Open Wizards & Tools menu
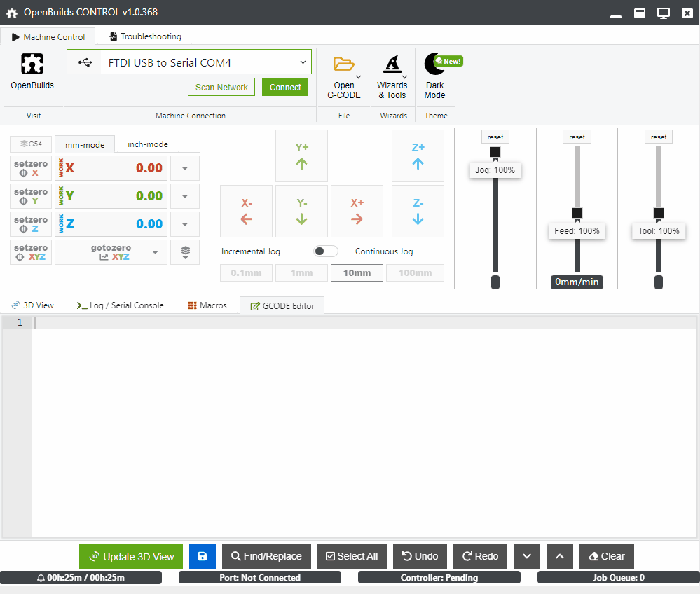 pos(392,64)
